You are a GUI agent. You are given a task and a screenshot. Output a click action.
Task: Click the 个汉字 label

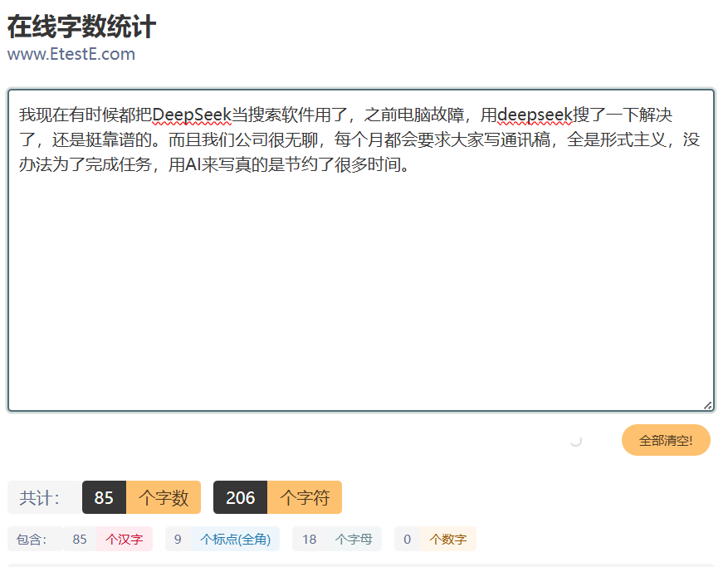[125, 539]
